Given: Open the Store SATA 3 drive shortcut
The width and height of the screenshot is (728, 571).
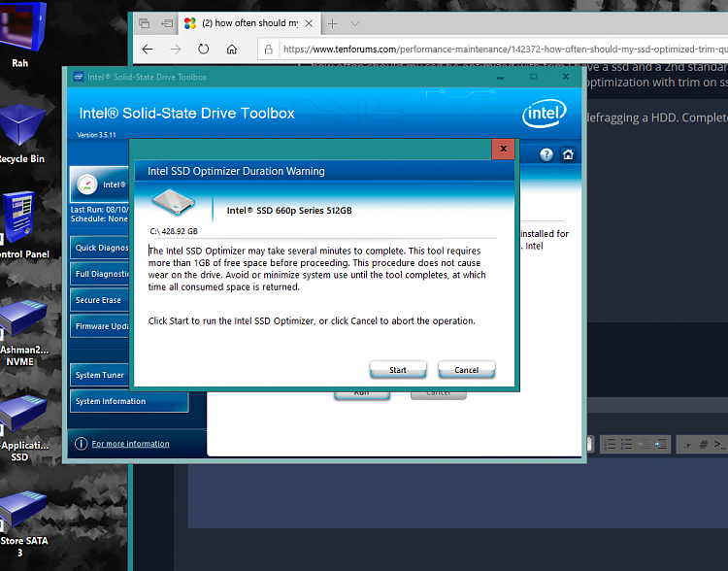Looking at the screenshot, I should (x=21, y=524).
